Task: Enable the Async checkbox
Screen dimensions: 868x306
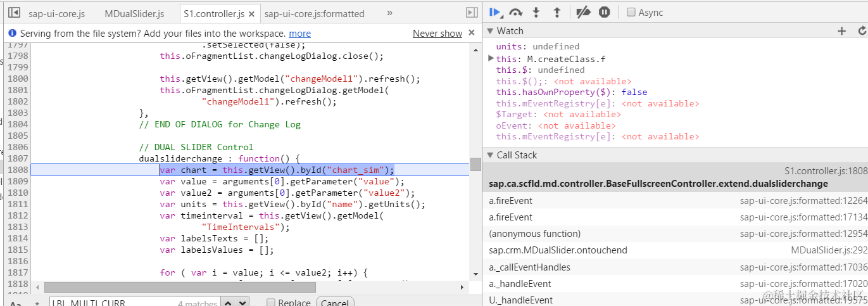Action: coord(631,12)
